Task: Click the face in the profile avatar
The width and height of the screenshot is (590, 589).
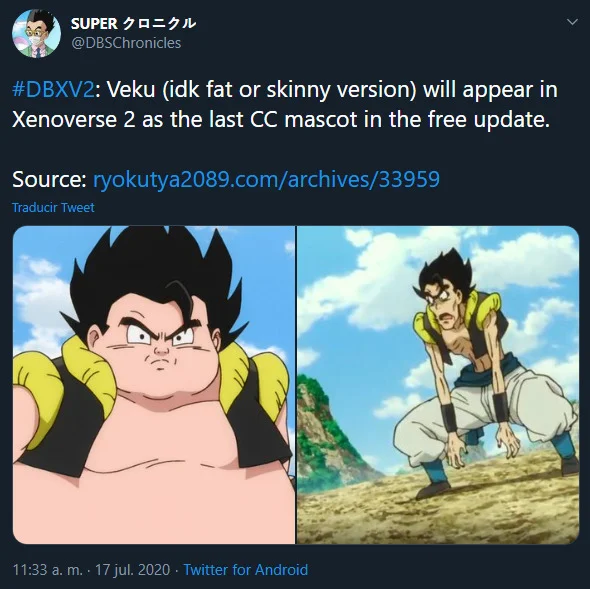Action: 36,33
